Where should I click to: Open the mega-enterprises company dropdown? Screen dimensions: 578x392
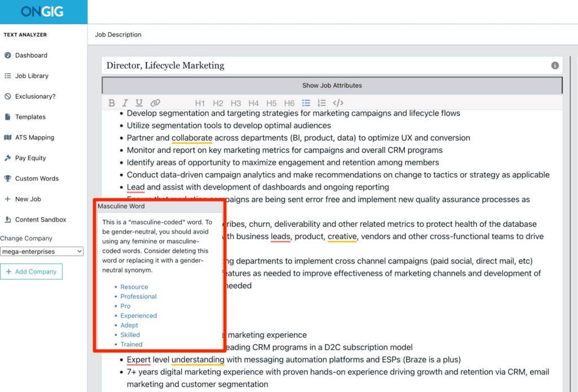click(42, 251)
